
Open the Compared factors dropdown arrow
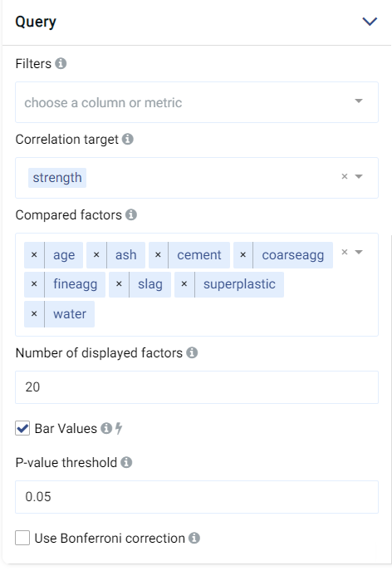[359, 252]
